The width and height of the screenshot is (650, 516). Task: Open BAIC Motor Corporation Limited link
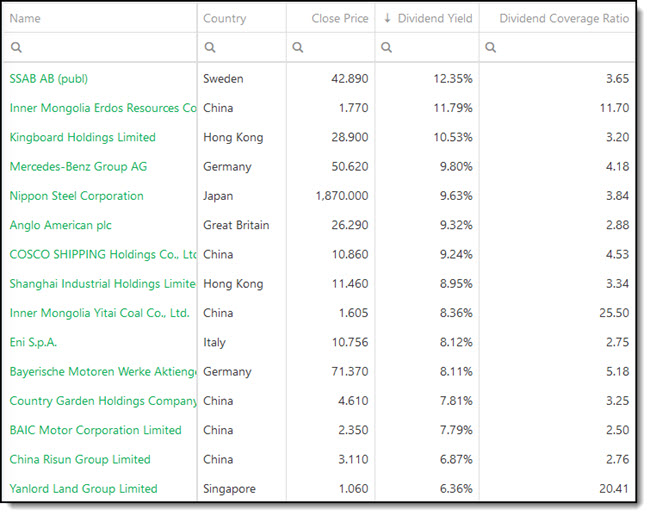95,430
